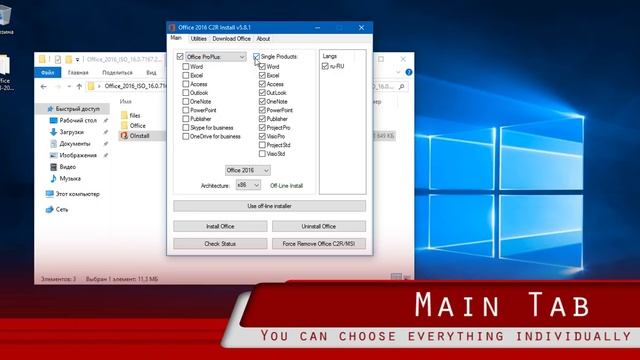Screen dimensions: 640x360
Task: Uncheck Publisher under Single Products
Action: pos(262,119)
